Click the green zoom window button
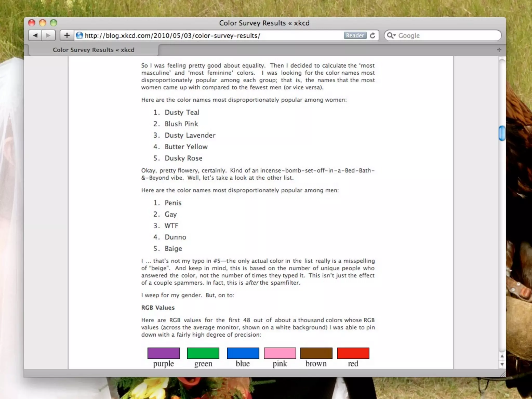Screen dimensions: 532x399 coord(54,23)
